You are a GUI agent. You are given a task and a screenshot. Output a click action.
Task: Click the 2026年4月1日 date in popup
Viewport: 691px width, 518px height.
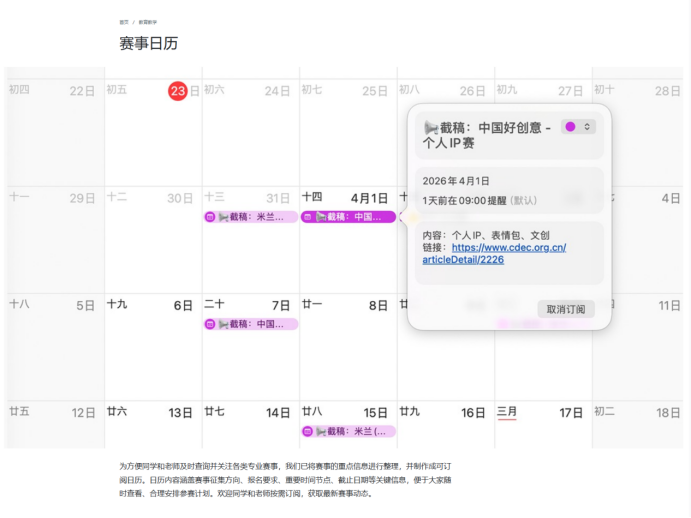click(x=456, y=181)
